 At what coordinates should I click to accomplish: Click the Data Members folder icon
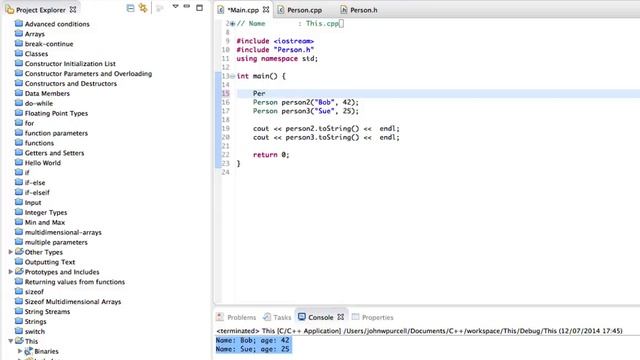(x=19, y=93)
